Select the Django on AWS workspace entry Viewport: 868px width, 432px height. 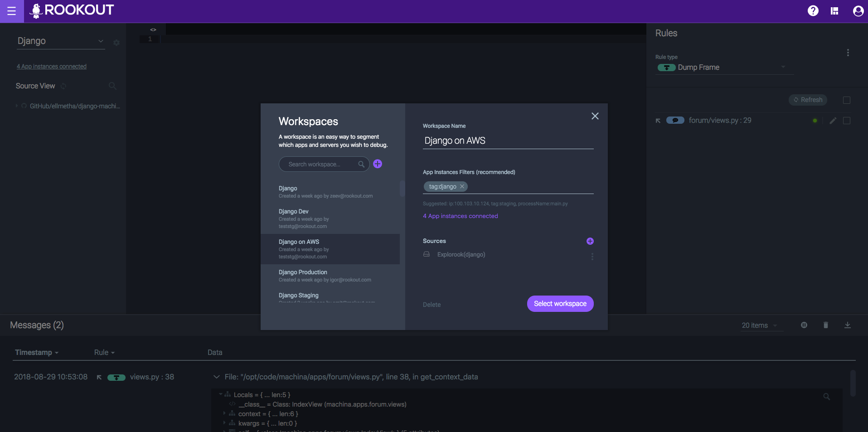coord(330,249)
